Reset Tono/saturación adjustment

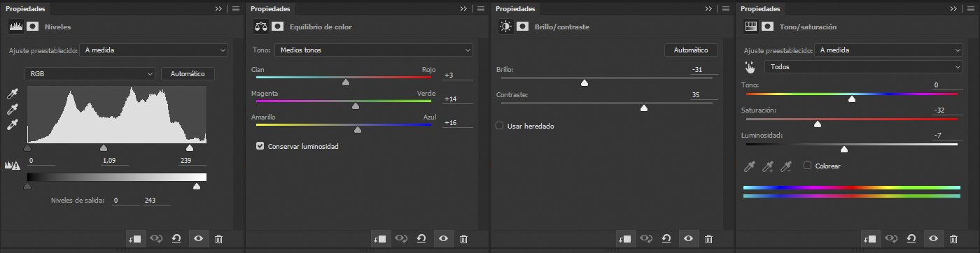(x=911, y=239)
